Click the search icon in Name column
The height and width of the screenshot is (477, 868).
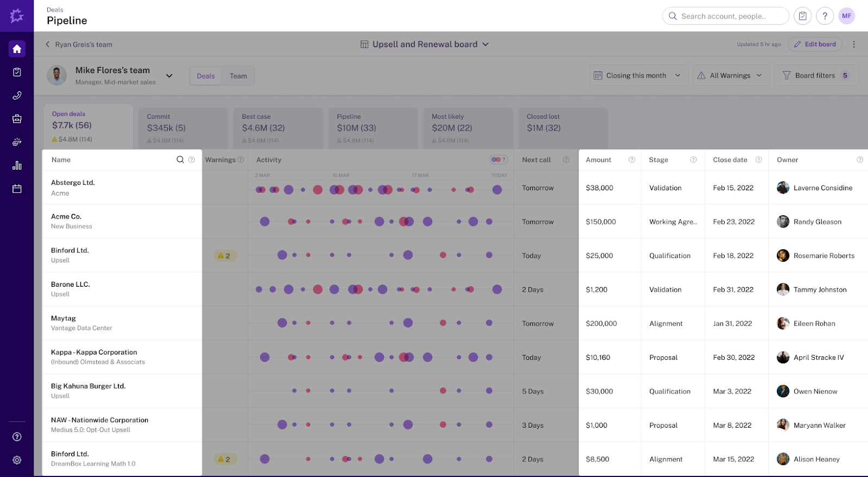coord(180,159)
